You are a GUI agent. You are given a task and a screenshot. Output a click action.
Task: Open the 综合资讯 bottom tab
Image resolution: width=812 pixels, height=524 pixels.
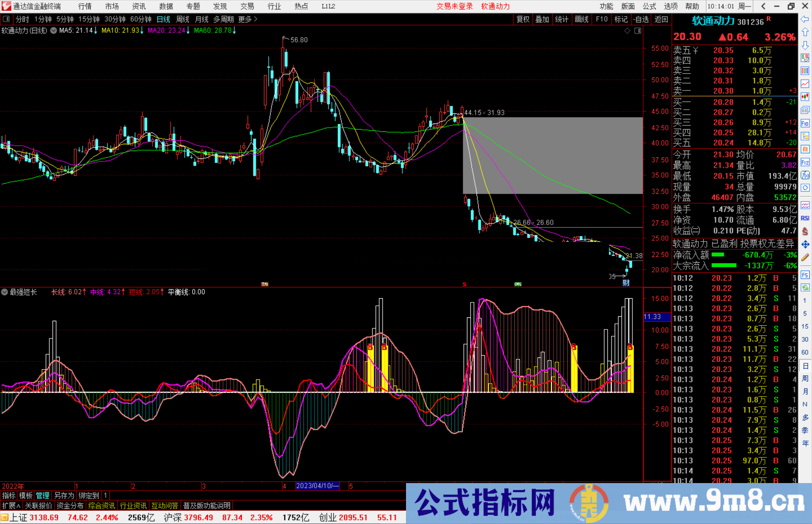101,506
